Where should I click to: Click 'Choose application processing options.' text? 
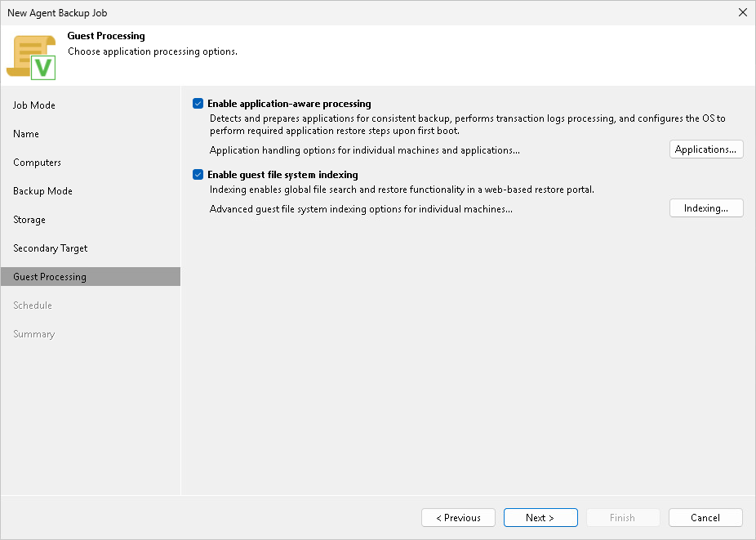point(153,51)
